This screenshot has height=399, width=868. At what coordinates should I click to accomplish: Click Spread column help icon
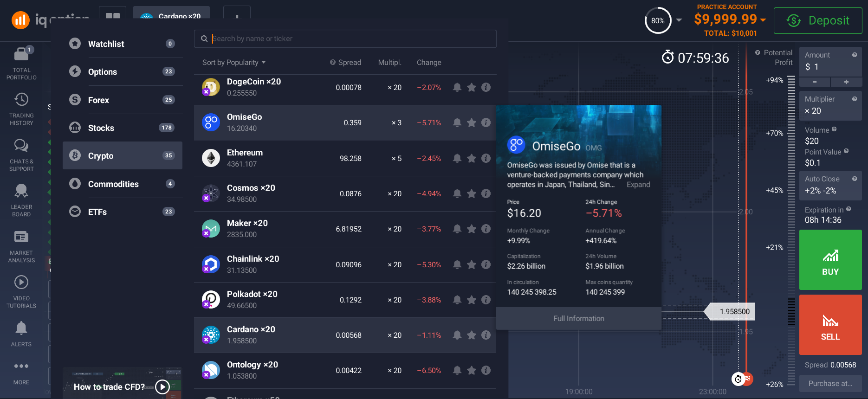pyautogui.click(x=333, y=62)
